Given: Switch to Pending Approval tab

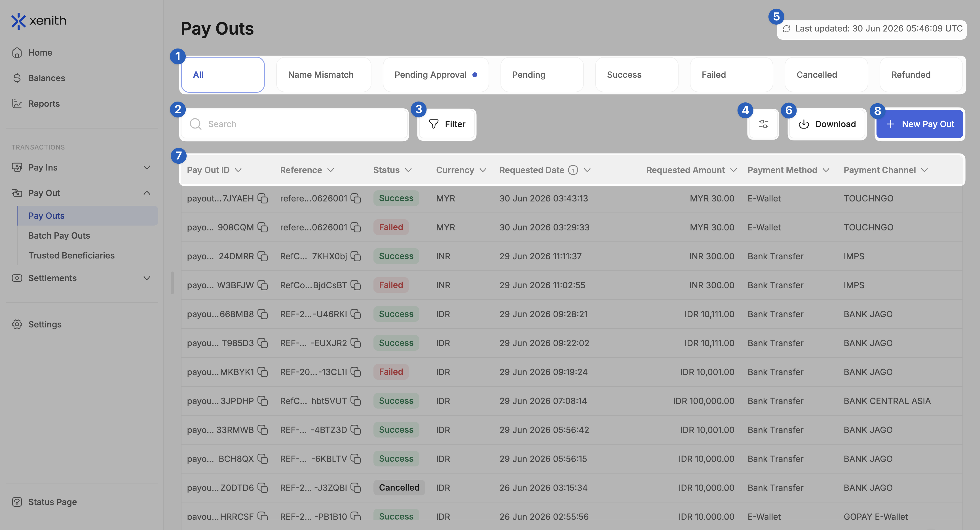Looking at the screenshot, I should pos(436,75).
